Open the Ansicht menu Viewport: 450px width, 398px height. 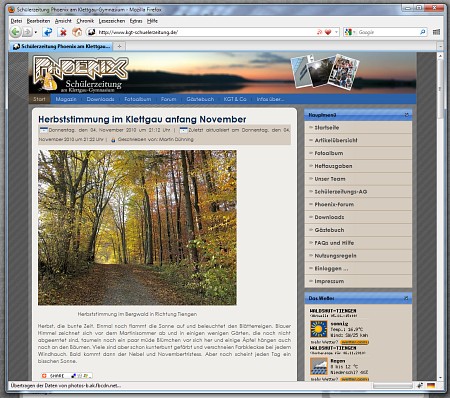point(63,21)
